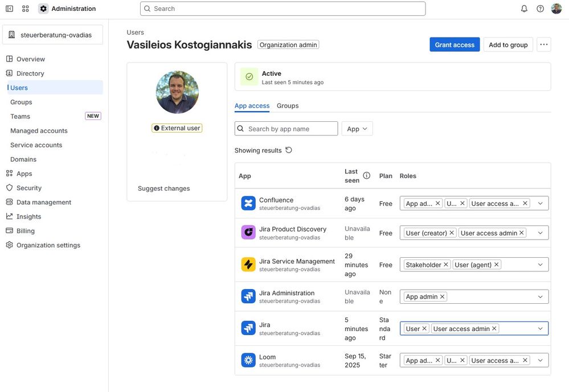Open the App filter dropdown
Screen dimensions: 569x392
(357, 127)
